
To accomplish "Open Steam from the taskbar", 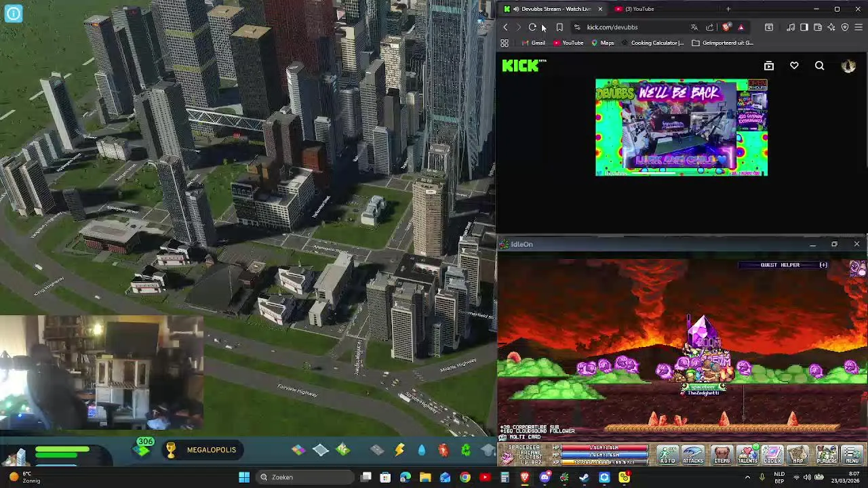I will coord(584,477).
